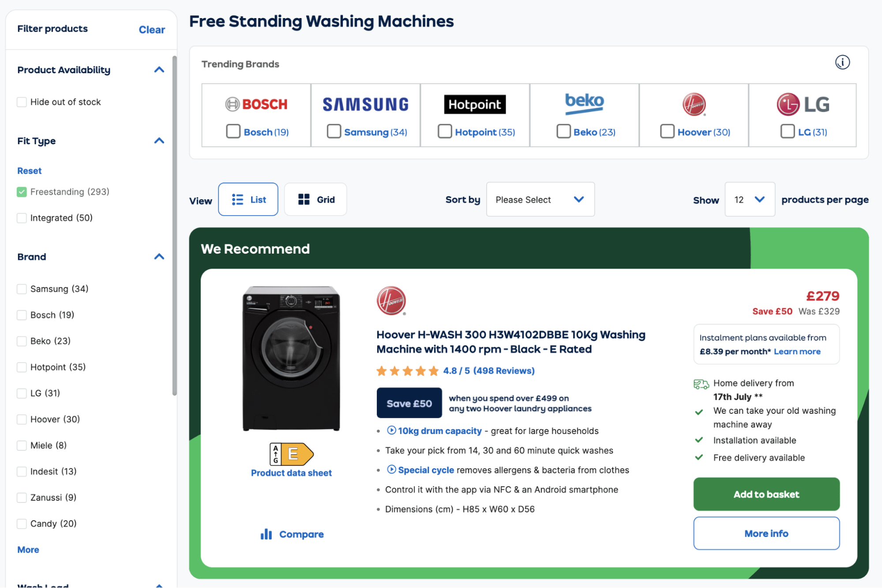
Task: Click the Samsung brand logo
Action: [365, 104]
